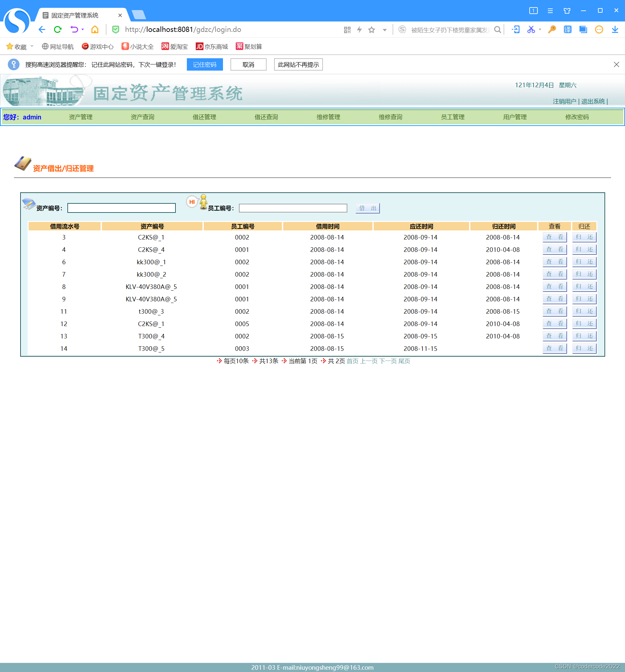This screenshot has width=625, height=672.
Task: Expand the 收藏 favorites dropdown arrow
Action: click(32, 46)
